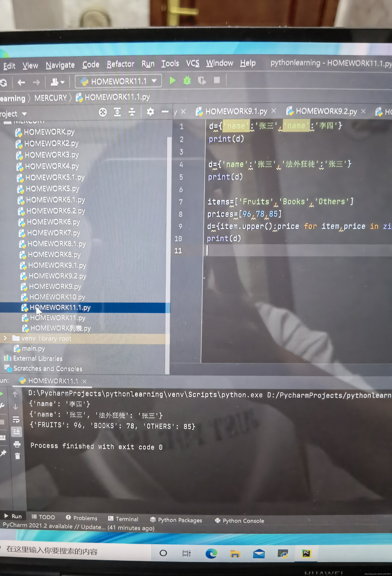Click the Down the stack trace arrow
The width and height of the screenshot is (392, 576).
15,407
